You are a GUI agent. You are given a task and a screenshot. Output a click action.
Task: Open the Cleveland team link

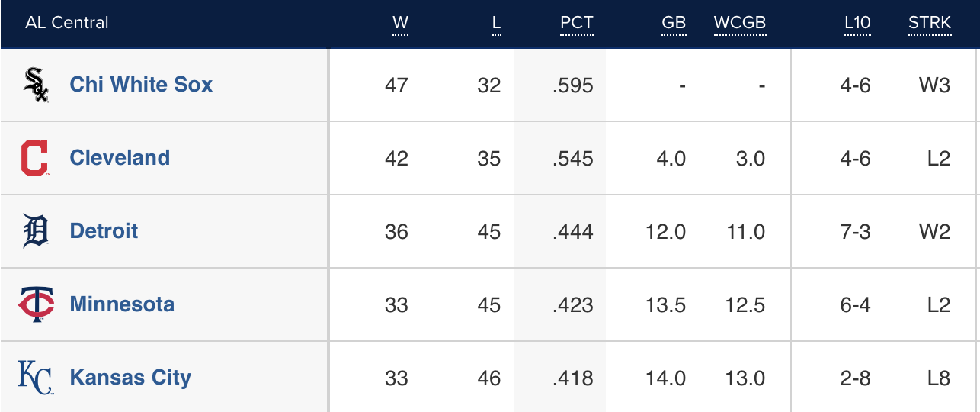(120, 158)
